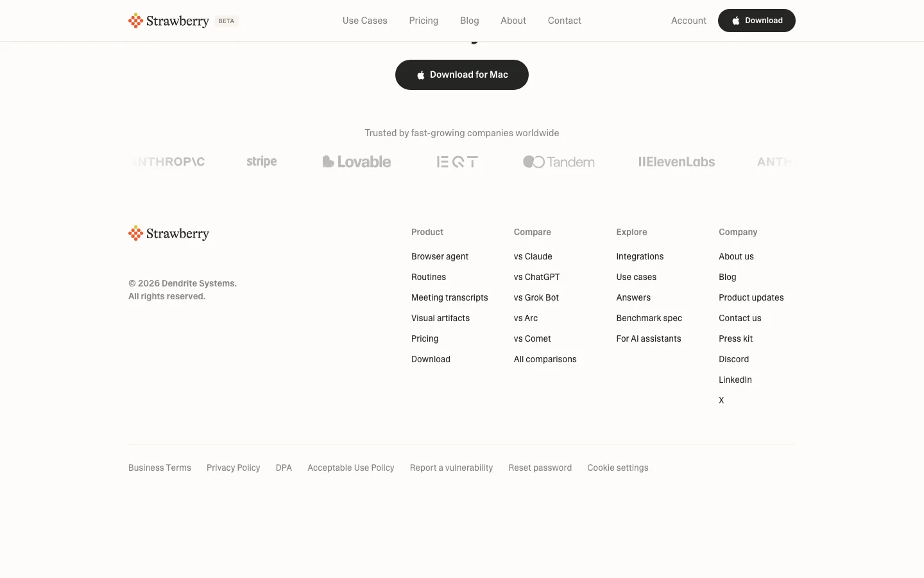The image size is (924, 578).
Task: Go to Blog in the top navigation
Action: pos(470,21)
